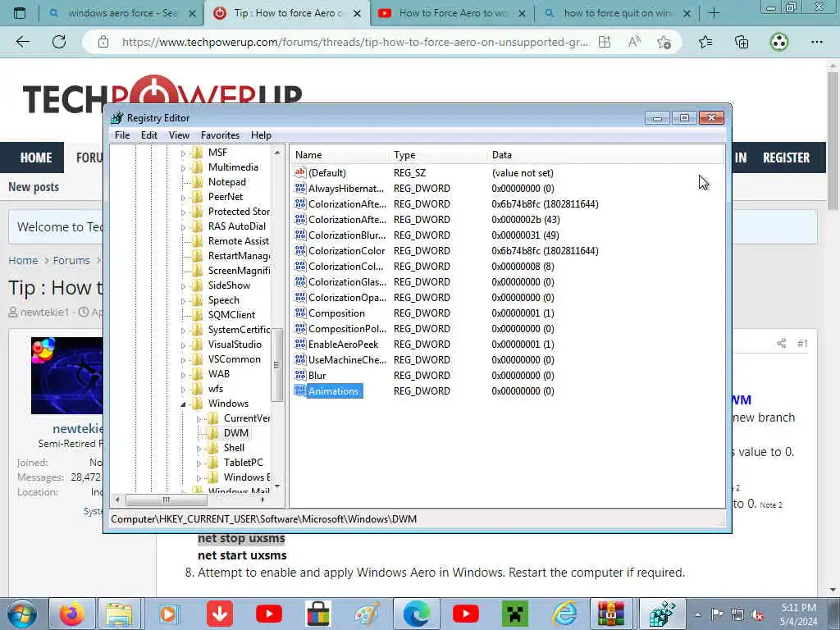
Task: Open the Favorites menu in Registry Editor
Action: click(220, 135)
